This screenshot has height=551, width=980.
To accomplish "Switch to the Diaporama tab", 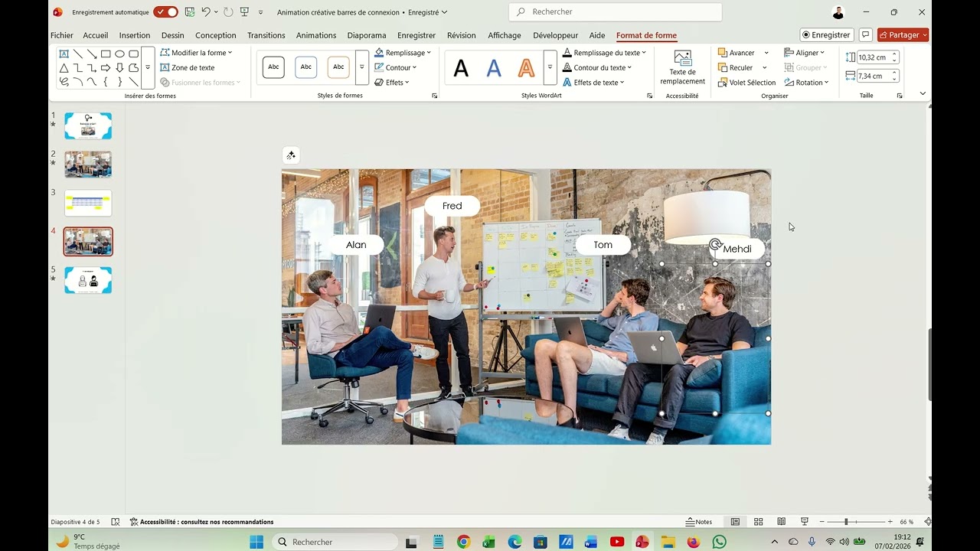I will 367,35.
